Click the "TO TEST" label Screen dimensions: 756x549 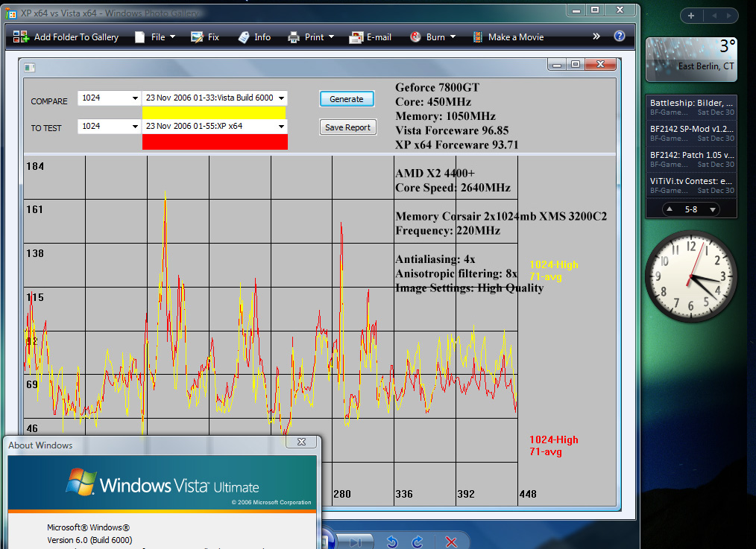(x=46, y=128)
